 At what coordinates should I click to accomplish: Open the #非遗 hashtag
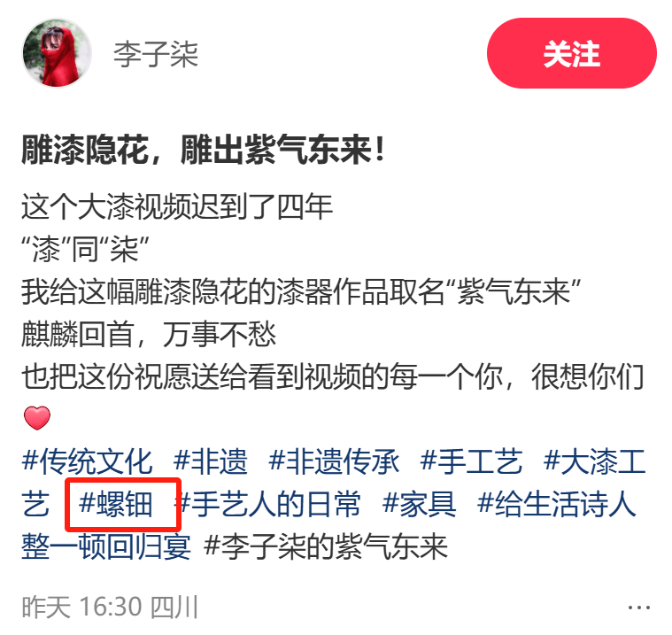[211, 461]
